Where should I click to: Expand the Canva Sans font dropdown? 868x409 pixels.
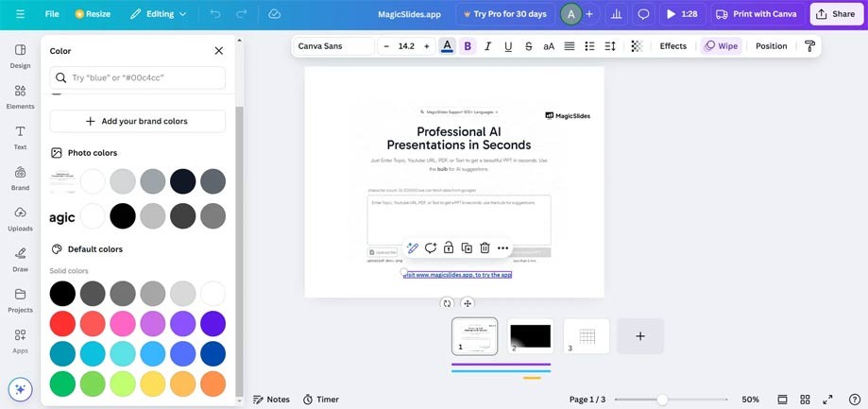332,46
